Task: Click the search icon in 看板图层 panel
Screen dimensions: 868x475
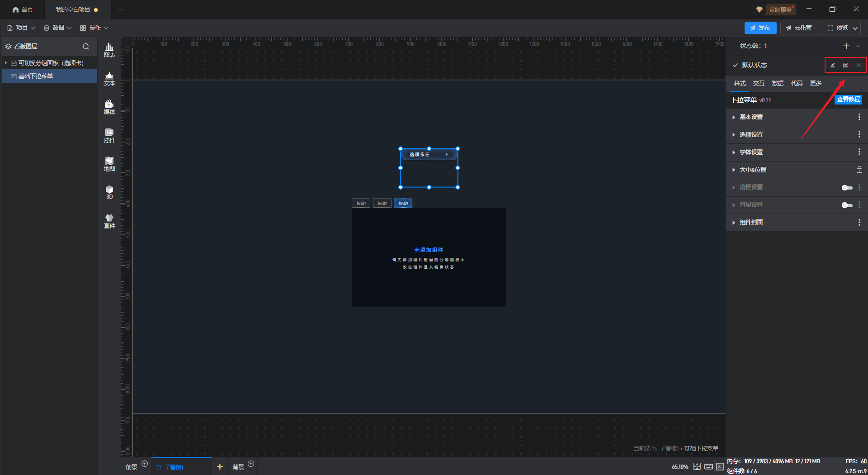Action: point(86,47)
